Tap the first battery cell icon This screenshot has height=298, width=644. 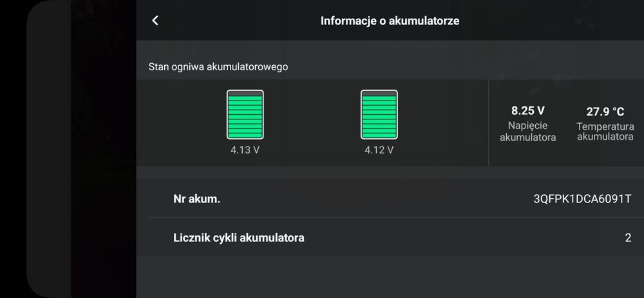(245, 114)
